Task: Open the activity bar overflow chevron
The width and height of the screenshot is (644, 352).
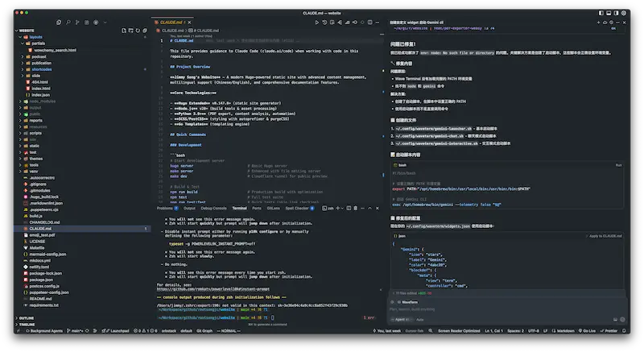Action: click(x=105, y=23)
